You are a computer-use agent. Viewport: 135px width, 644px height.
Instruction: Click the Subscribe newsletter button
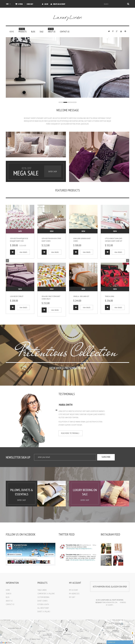[106, 457]
